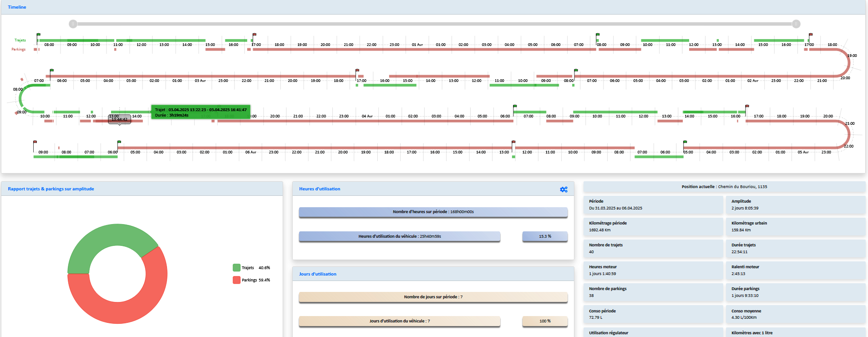Click the red flag before 17:00 on 04 Avr

747,107
